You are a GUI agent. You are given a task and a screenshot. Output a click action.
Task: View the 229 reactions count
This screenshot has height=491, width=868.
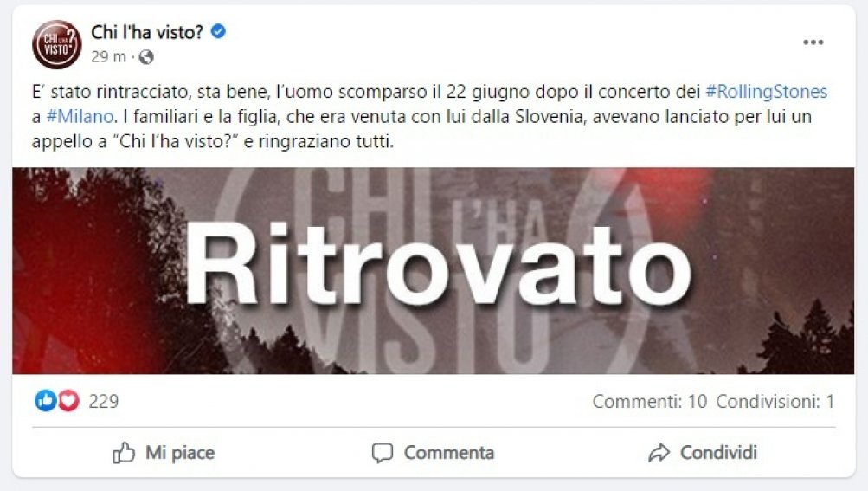click(104, 401)
